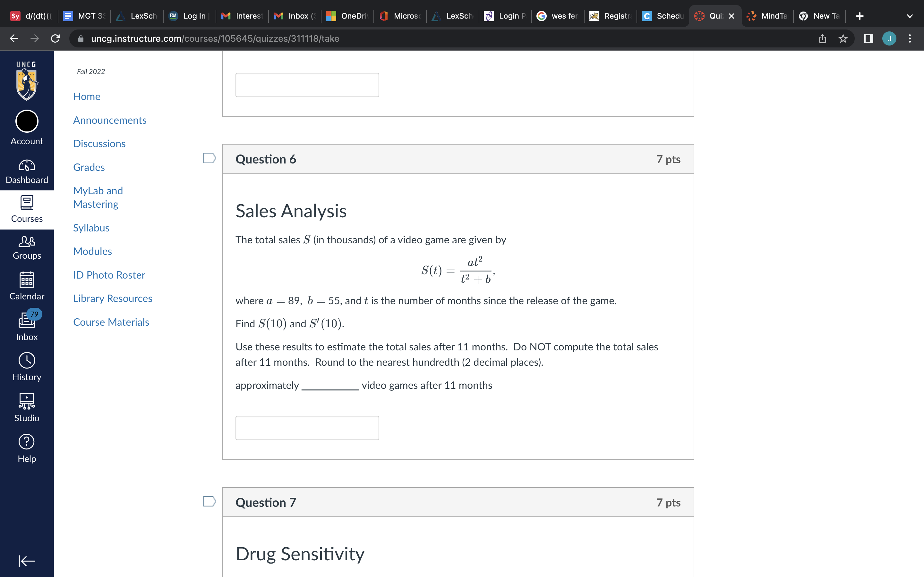Image resolution: width=924 pixels, height=577 pixels.
Task: Open the Help menu icon
Action: (27, 448)
